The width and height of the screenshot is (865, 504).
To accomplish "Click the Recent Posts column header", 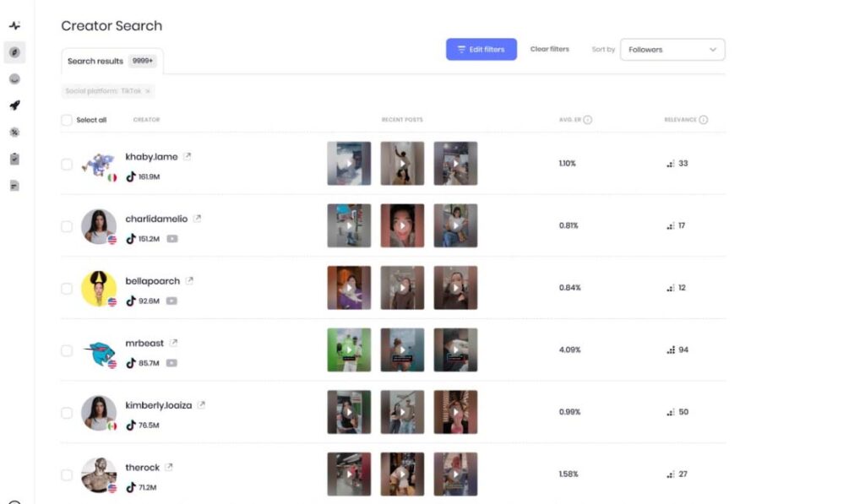I will [x=402, y=120].
